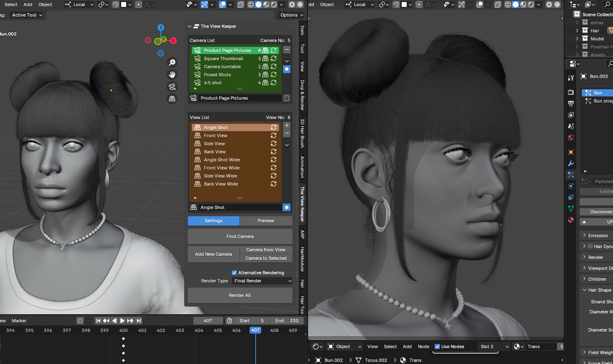Image resolution: width=613 pixels, height=364 pixels.
Task: Open the Options dropdown
Action: [x=292, y=15]
